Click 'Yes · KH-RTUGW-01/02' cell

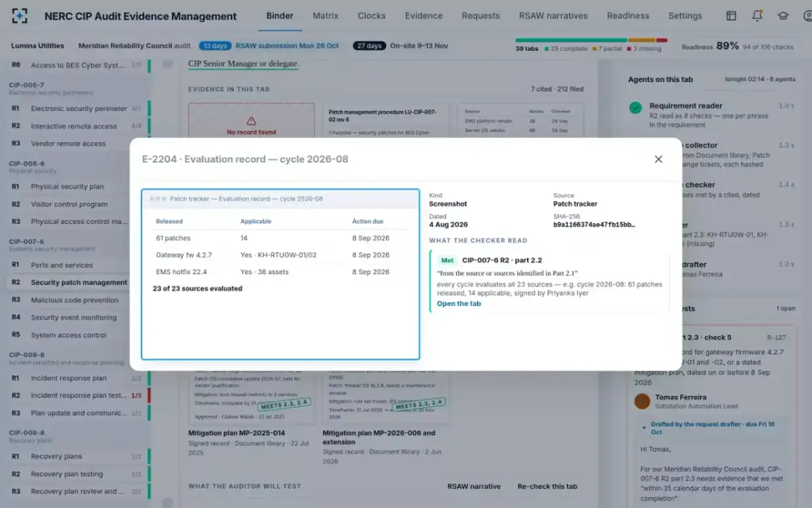tap(278, 255)
